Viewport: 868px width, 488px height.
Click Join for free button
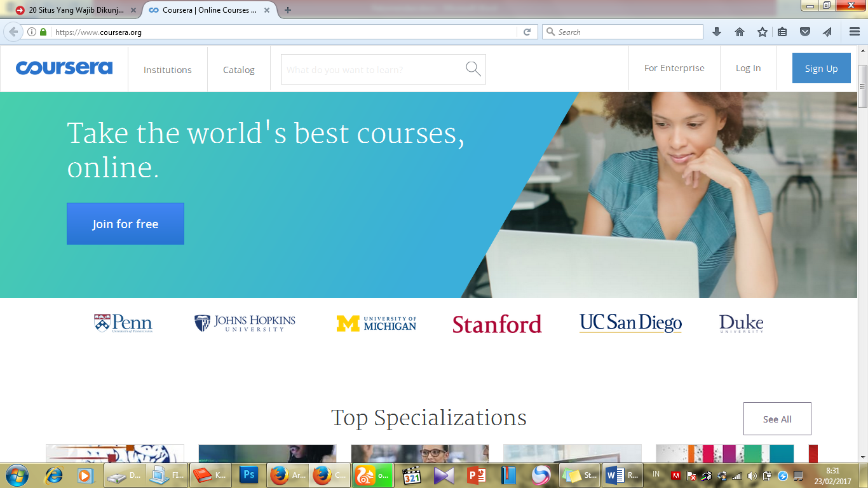point(125,224)
